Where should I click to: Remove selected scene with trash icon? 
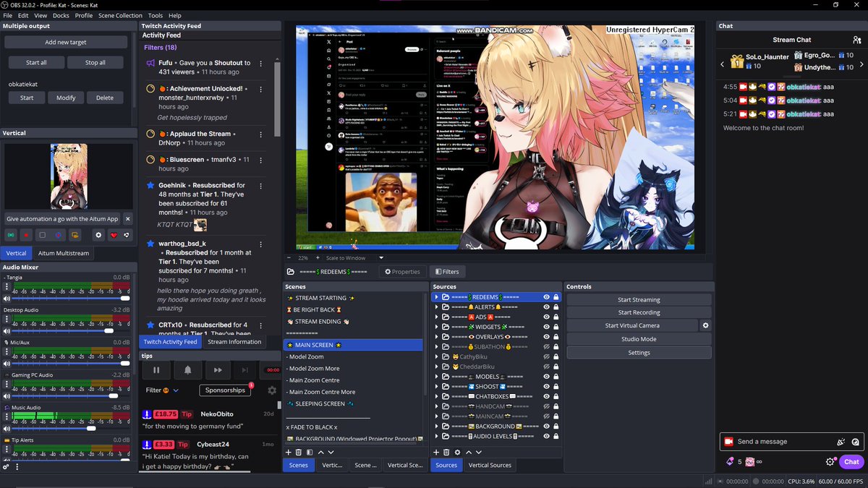299,452
